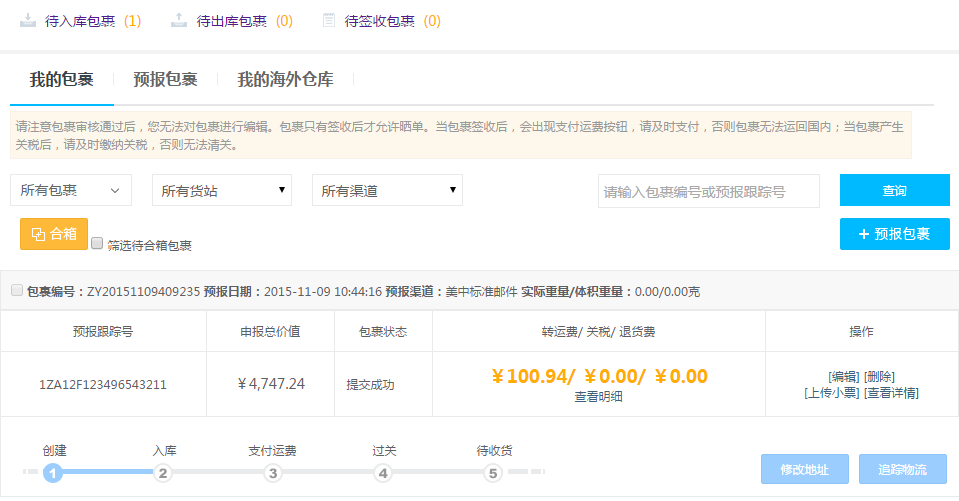Screen dimensions: 959x501
Task: Open the 查看明细 fee details link
Action: 598,397
